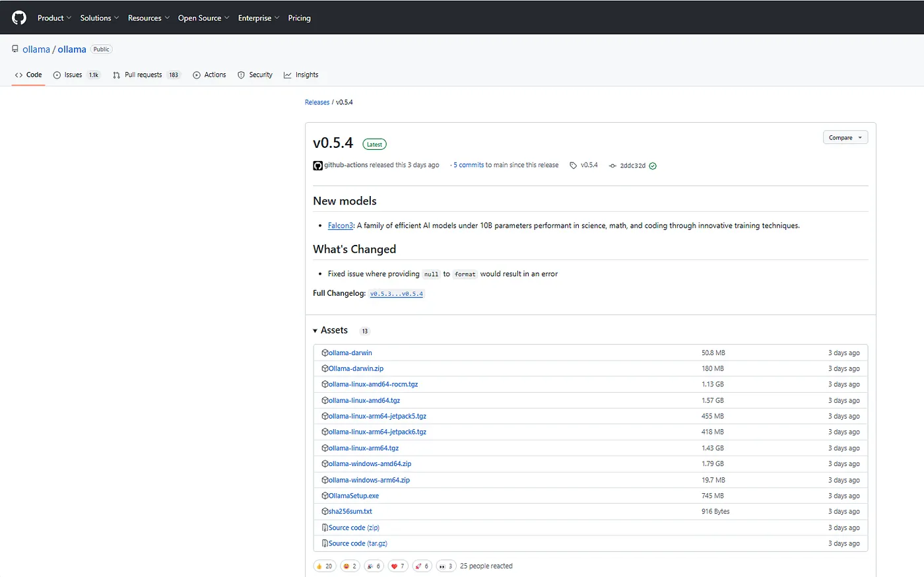The height and width of the screenshot is (577, 924).
Task: Open the Open Source menu
Action: point(204,18)
